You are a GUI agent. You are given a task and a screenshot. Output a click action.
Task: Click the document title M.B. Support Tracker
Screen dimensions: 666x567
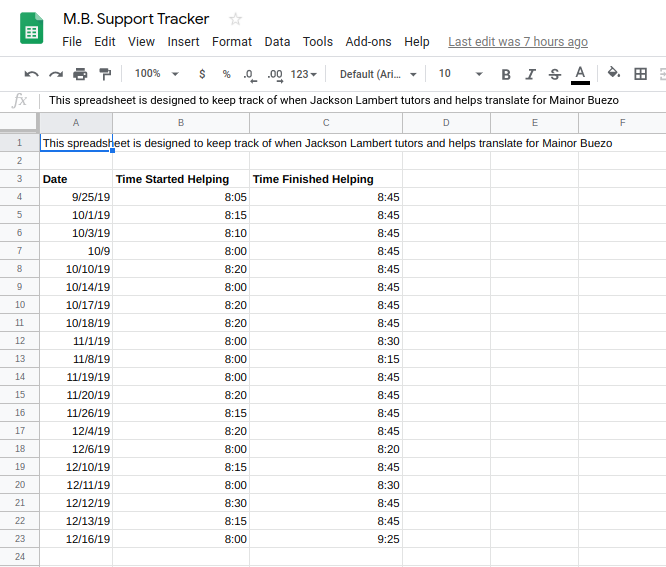[136, 19]
